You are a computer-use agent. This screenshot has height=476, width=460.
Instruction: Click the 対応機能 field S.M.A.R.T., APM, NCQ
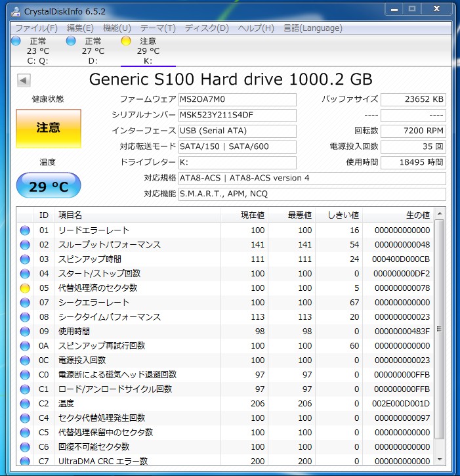[x=312, y=194]
